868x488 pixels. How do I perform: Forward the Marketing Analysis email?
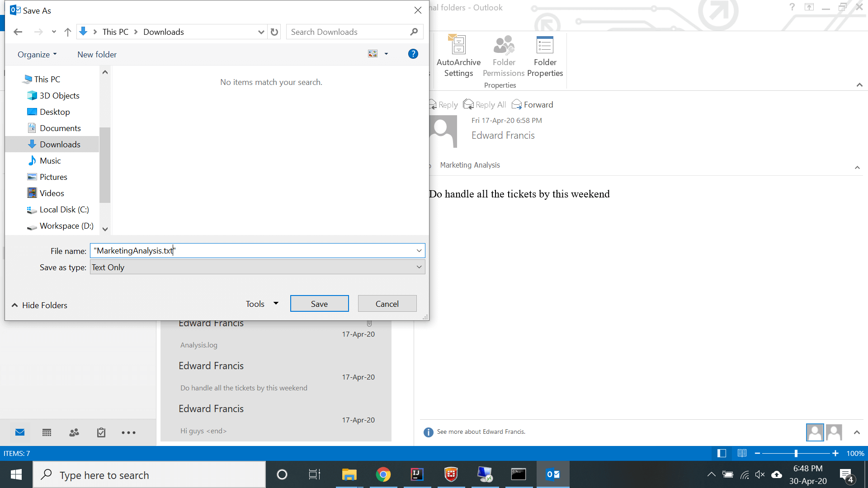click(532, 104)
